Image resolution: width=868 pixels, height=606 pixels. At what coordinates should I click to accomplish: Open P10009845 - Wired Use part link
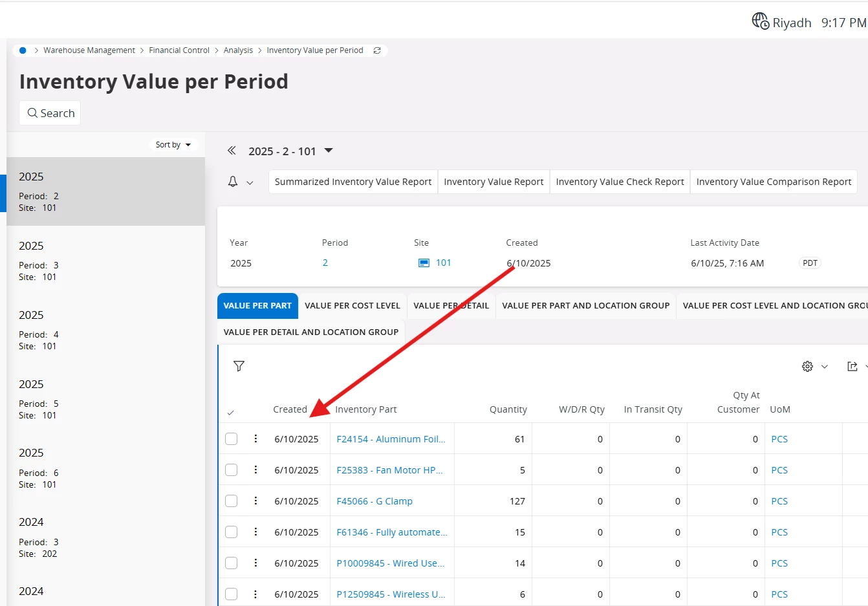pos(391,563)
